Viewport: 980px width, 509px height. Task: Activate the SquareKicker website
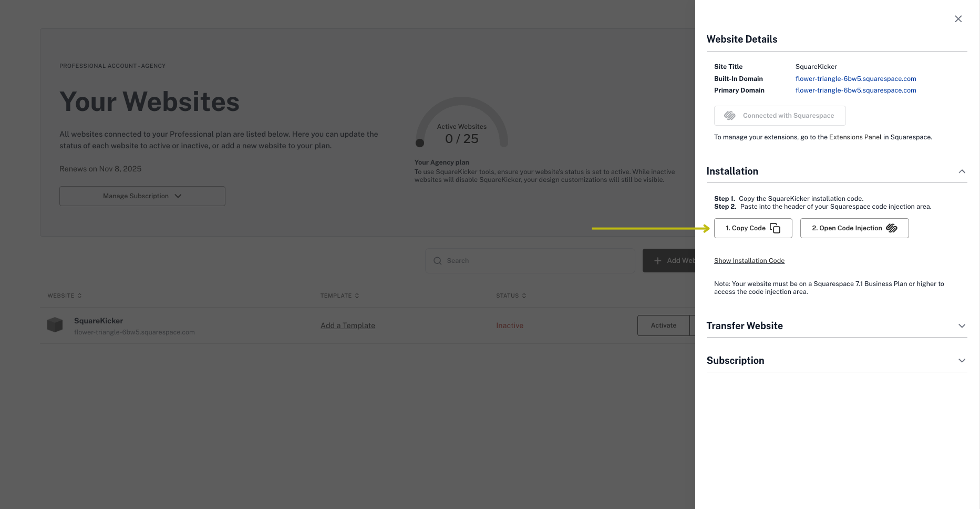[664, 325]
